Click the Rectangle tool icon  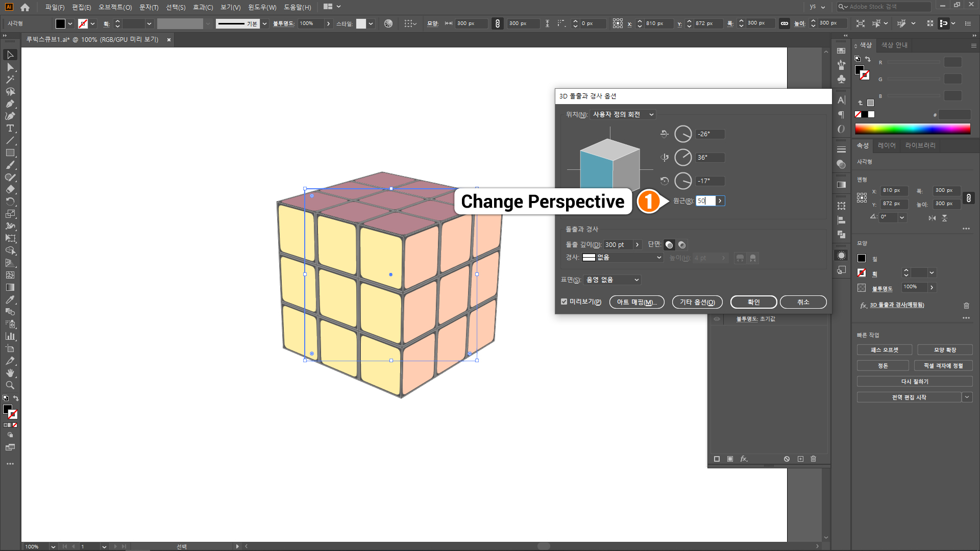point(10,153)
